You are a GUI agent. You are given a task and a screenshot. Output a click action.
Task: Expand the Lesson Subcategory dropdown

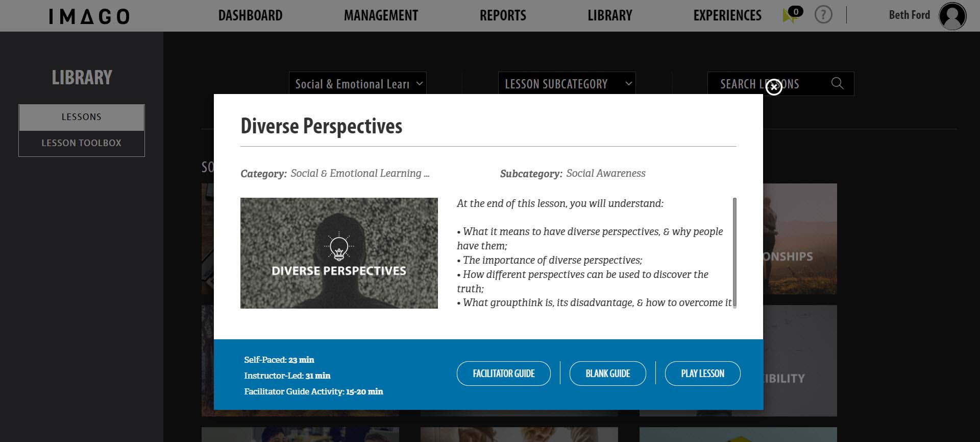click(x=567, y=83)
